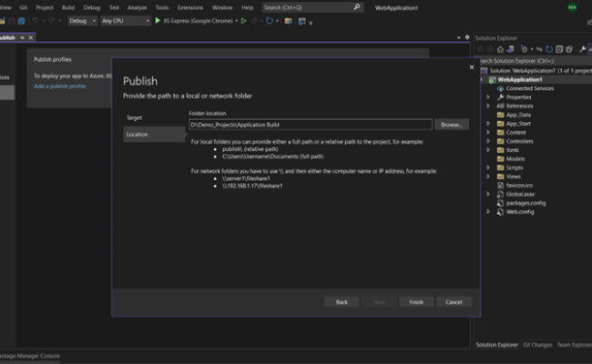Expand the fonts folder
Viewport: 592px width, 364px height.
488,150
